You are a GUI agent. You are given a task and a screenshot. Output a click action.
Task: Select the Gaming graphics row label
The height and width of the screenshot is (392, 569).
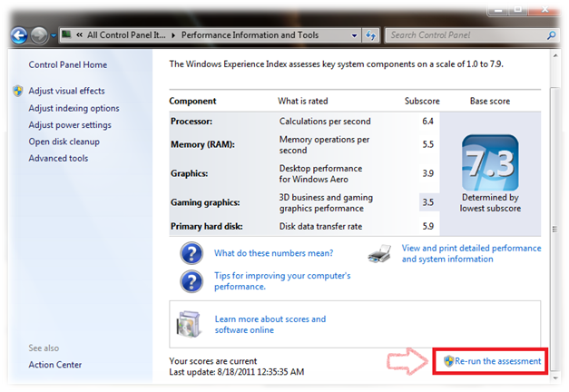pyautogui.click(x=205, y=202)
